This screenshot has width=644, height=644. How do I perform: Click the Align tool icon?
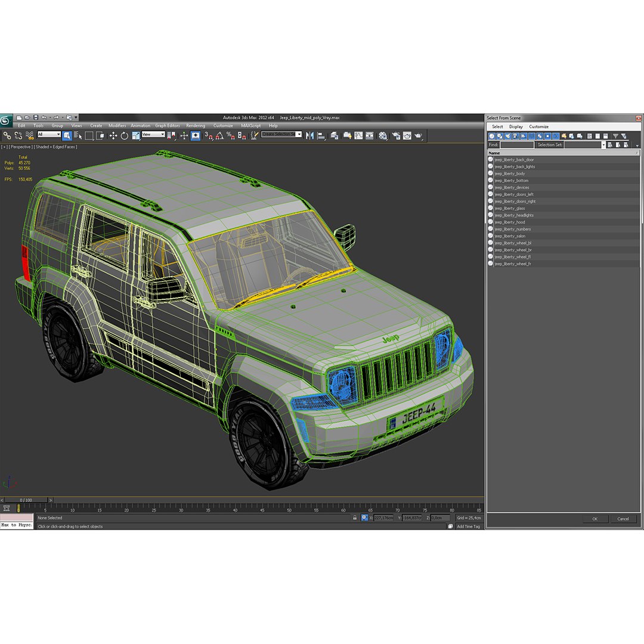point(321,135)
